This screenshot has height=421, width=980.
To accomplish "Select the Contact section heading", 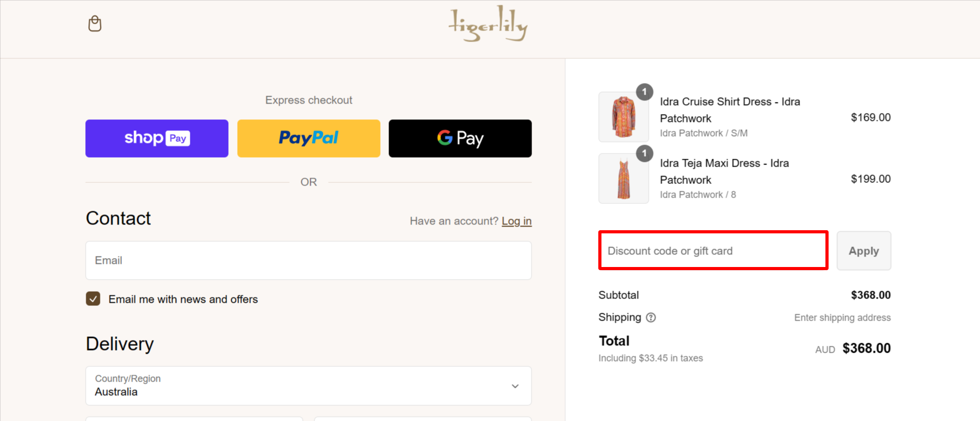I will [x=118, y=218].
